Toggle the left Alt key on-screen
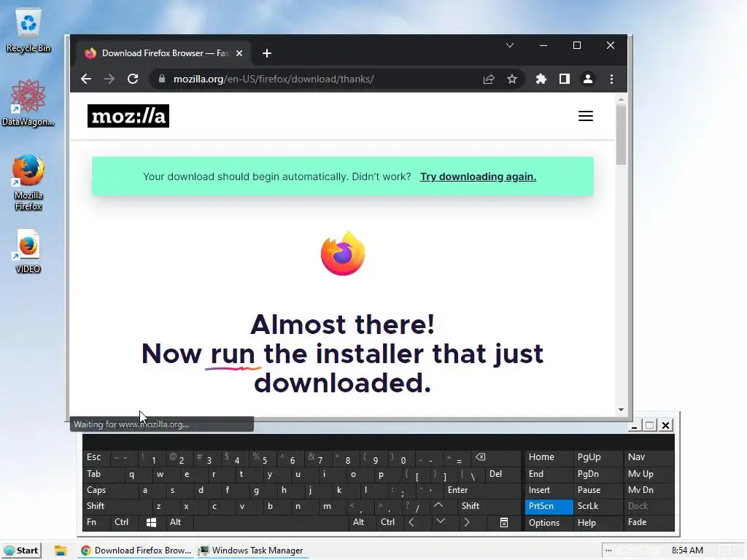This screenshot has height=560, width=747. coord(179,522)
